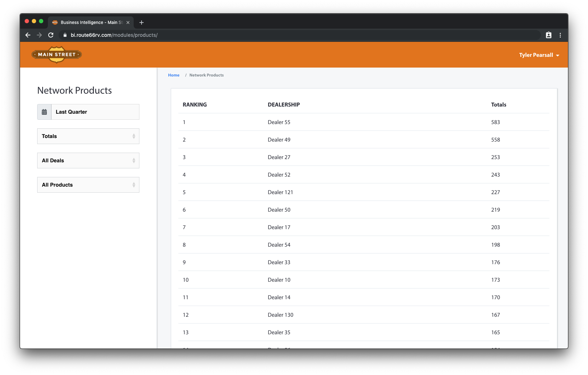Click Dealer 55 in the table
588x375 pixels.
click(x=279, y=122)
